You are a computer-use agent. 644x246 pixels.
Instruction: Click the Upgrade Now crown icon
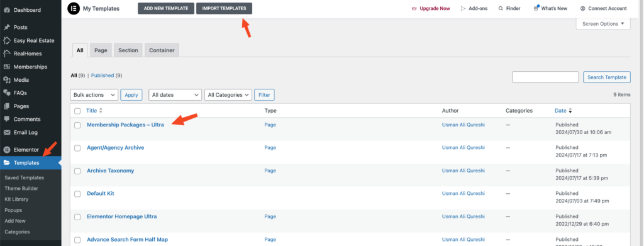tap(414, 8)
